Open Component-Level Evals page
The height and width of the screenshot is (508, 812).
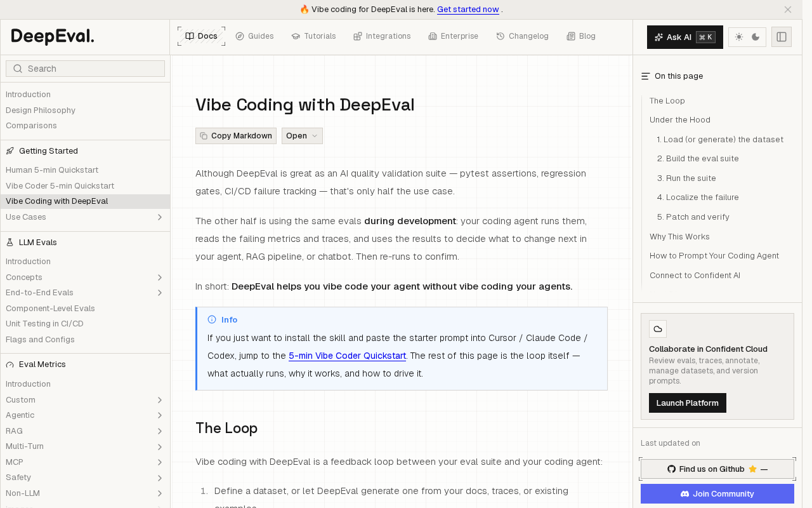[50, 309]
